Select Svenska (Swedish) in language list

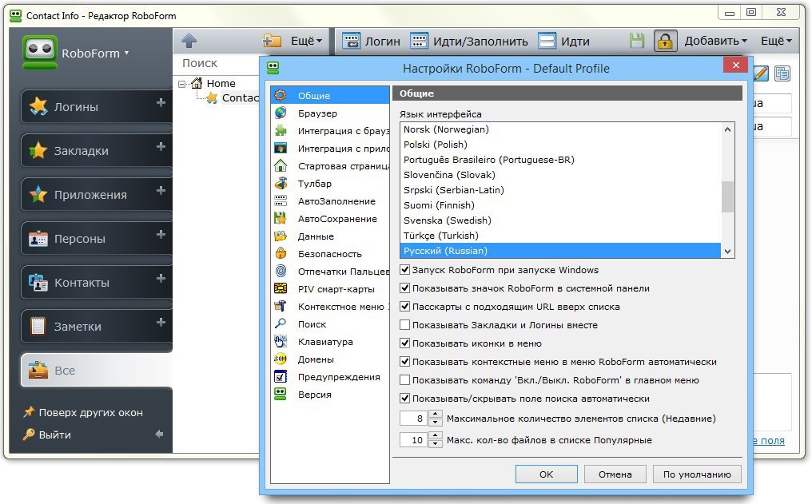tap(561, 220)
